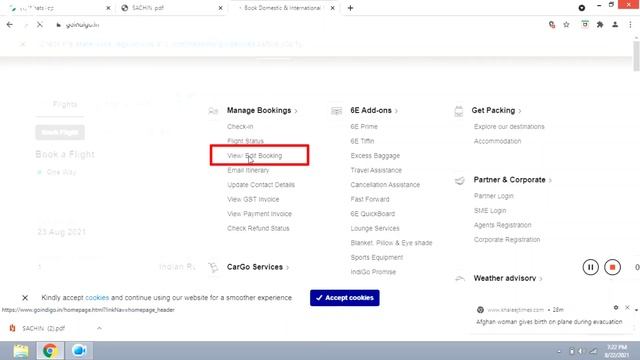Stop the screen recording
The height and width of the screenshot is (360, 640).
(x=612, y=267)
